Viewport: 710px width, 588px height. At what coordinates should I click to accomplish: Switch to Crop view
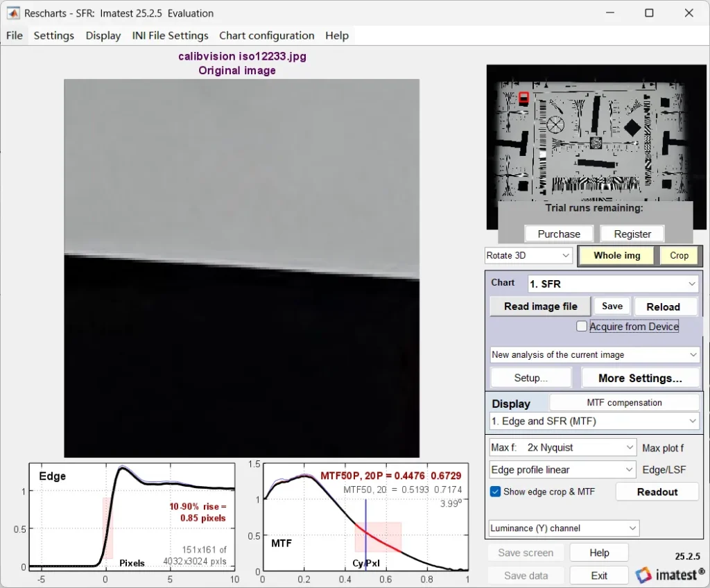pyautogui.click(x=679, y=255)
